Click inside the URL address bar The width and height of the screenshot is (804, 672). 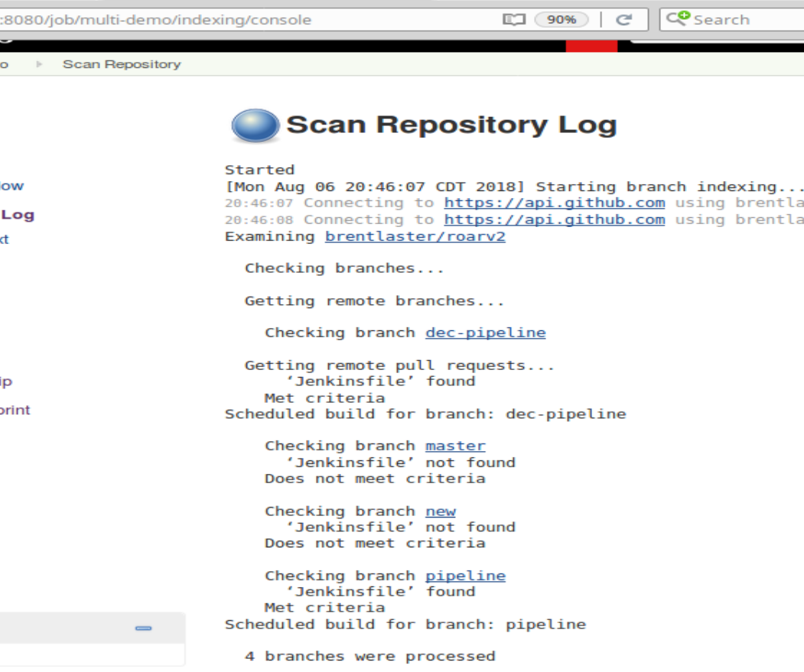pos(229,19)
